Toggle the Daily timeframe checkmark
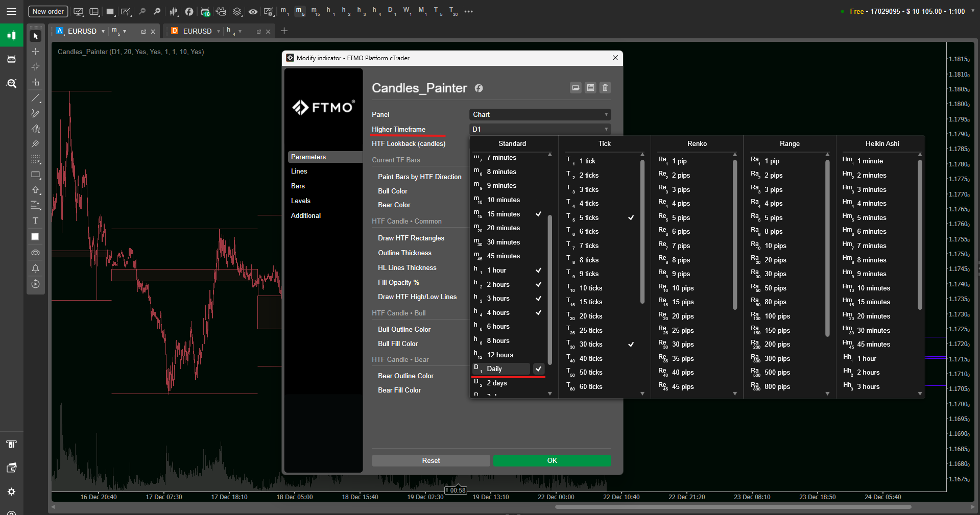Screen dimensions: 980x515 coord(538,369)
